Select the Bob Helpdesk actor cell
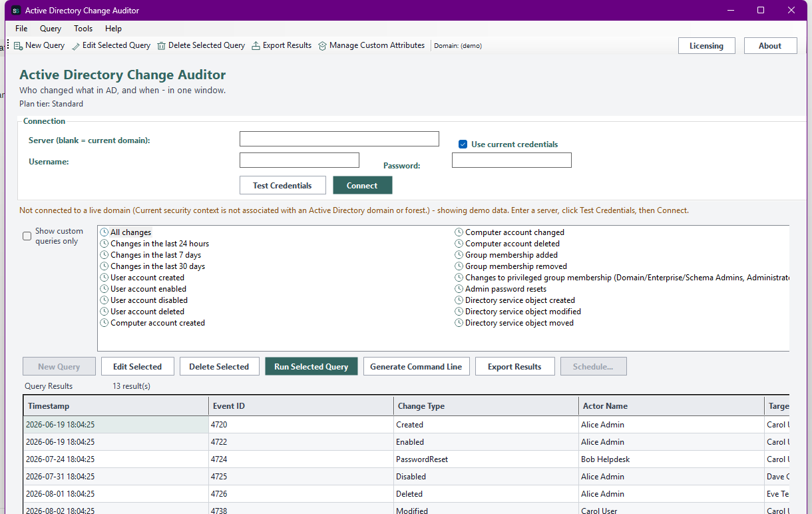This screenshot has height=514, width=812. coord(671,459)
